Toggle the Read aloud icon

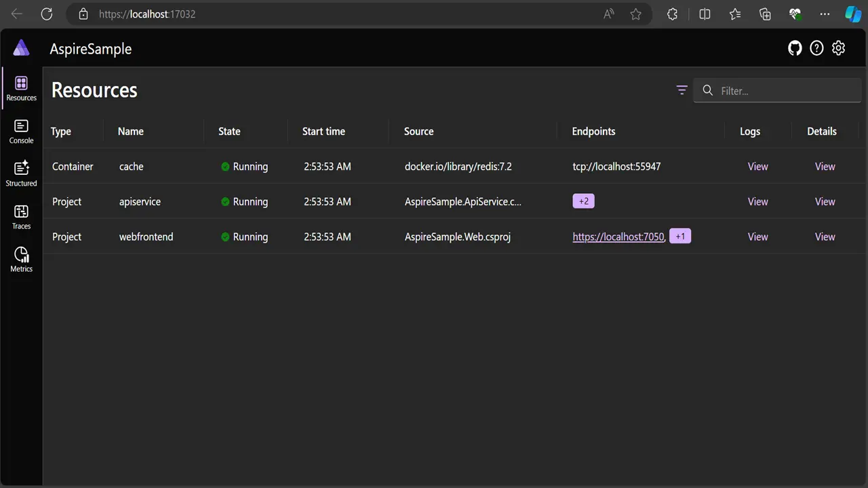click(x=608, y=14)
